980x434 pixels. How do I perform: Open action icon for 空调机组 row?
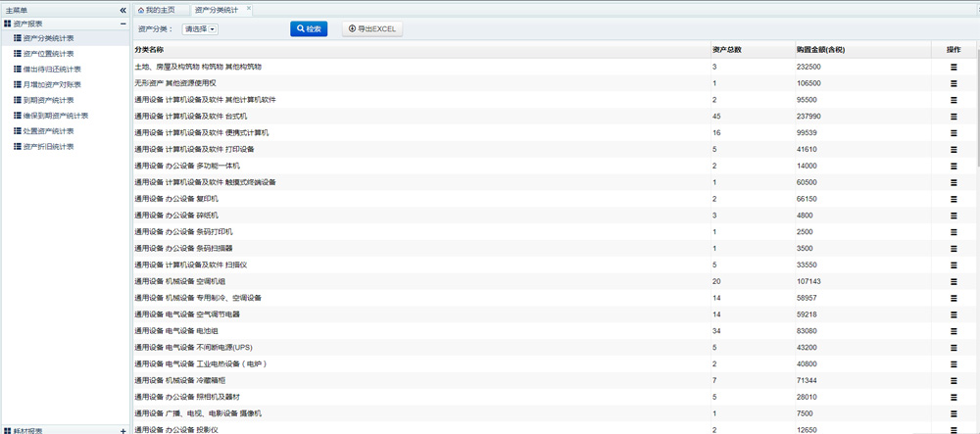953,281
